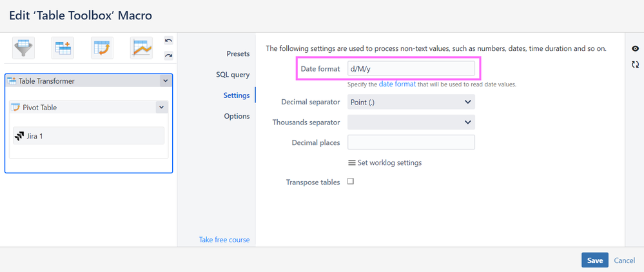This screenshot has width=644, height=272.
Task: Click the refresh preview arrows icon
Action: (635, 64)
